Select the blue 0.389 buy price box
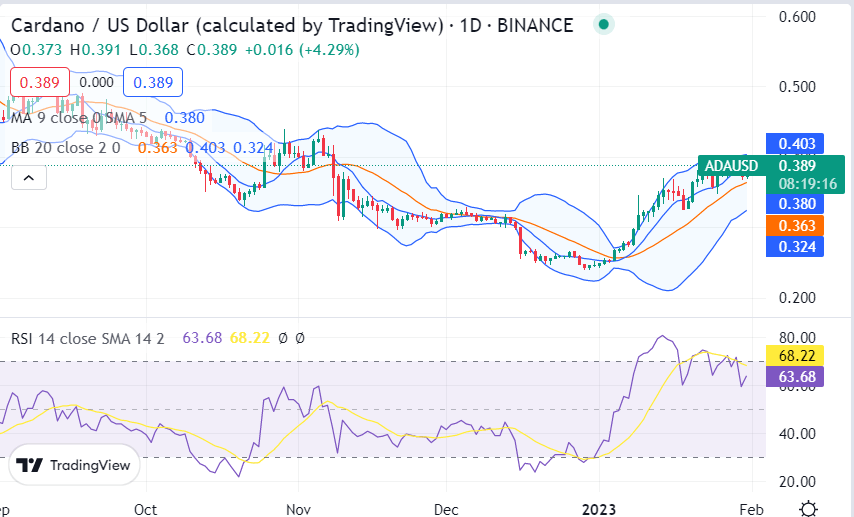854x517 pixels. pyautogui.click(x=152, y=82)
